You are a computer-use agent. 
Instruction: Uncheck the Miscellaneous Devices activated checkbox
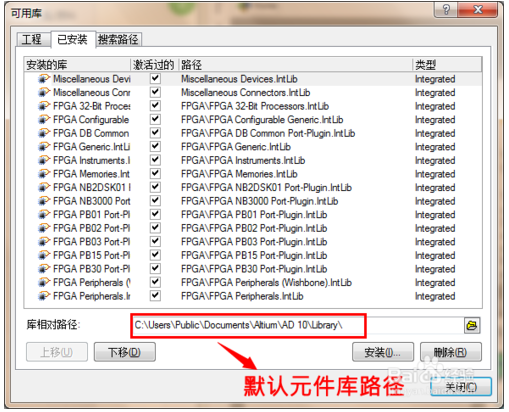(x=155, y=78)
